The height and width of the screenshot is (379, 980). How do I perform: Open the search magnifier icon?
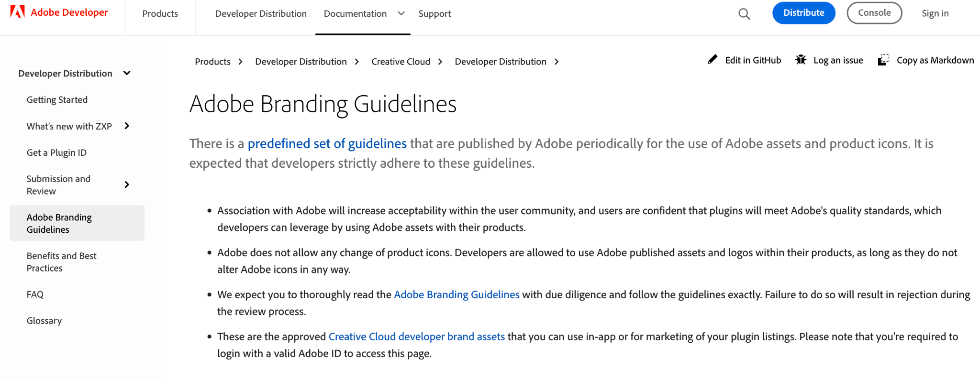tap(744, 14)
